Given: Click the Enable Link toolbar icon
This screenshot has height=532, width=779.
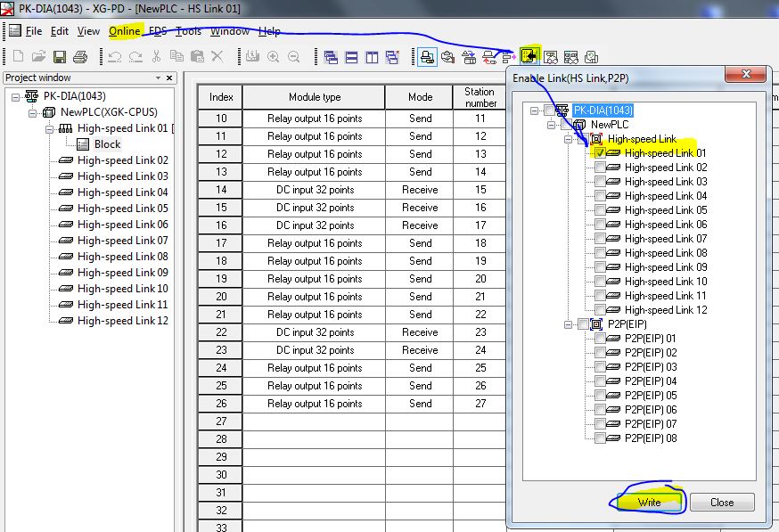Looking at the screenshot, I should (530, 57).
